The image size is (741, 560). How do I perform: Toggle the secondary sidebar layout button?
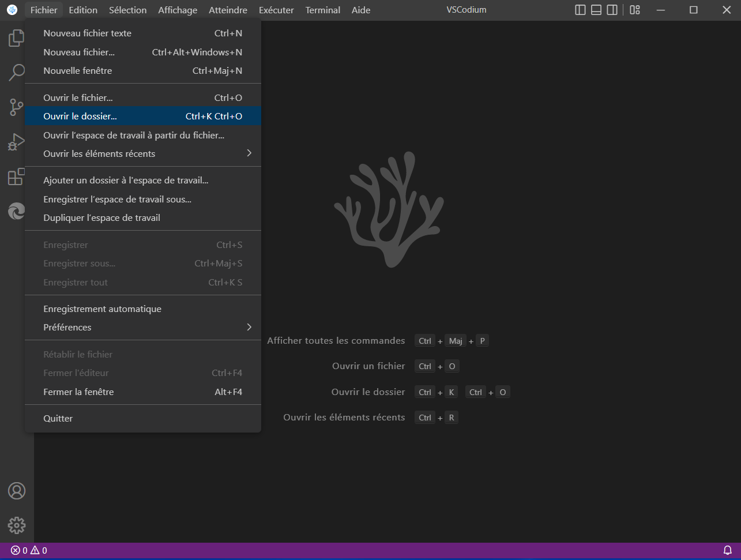(612, 10)
